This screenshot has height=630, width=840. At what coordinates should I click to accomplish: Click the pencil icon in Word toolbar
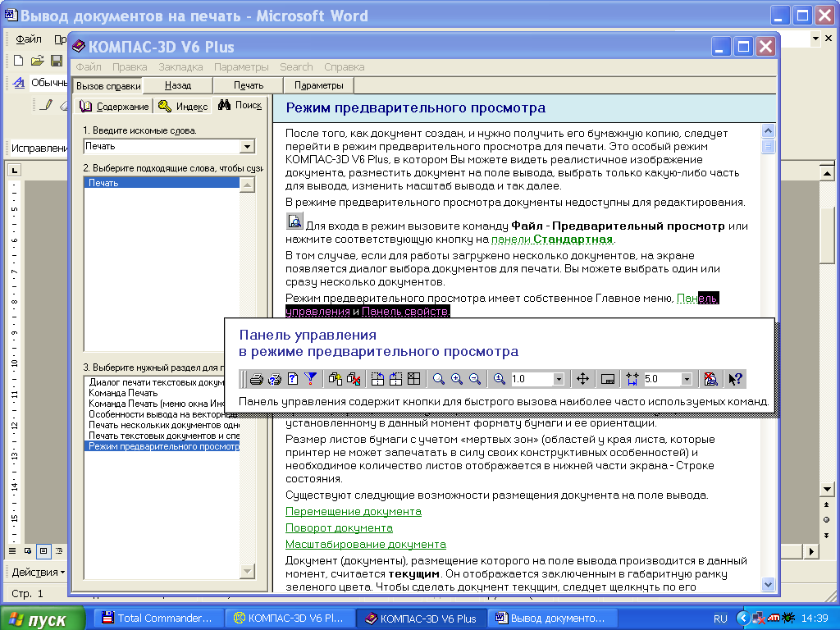pos(46,104)
